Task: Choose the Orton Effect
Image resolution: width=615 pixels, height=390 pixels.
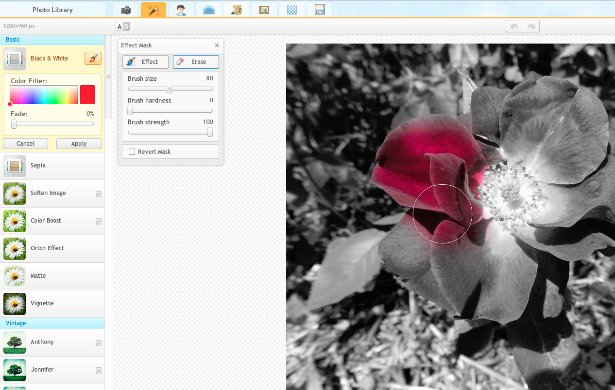Action: 52,248
